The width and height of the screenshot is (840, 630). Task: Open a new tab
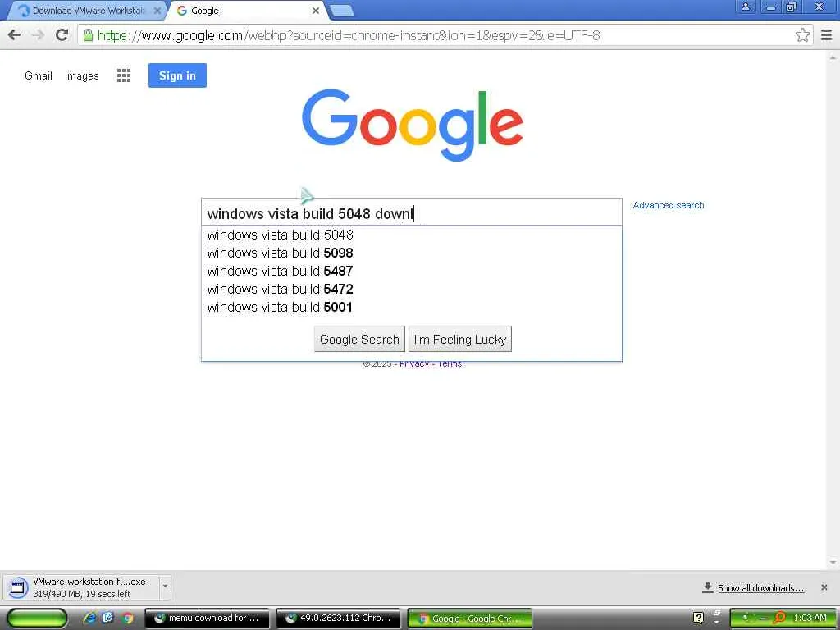coord(341,11)
